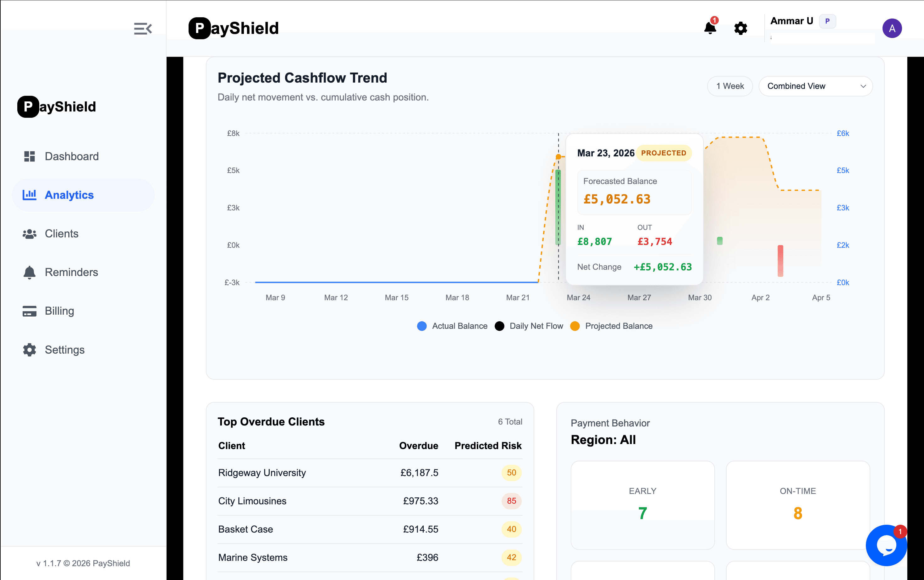Open the chat support bubble
This screenshot has height=580, width=924.
pyautogui.click(x=886, y=545)
